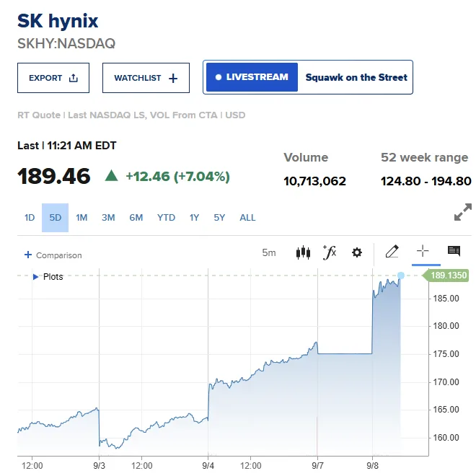Viewport: 476px width, 476px height.
Task: Open chart settings gear icon
Action: (357, 252)
